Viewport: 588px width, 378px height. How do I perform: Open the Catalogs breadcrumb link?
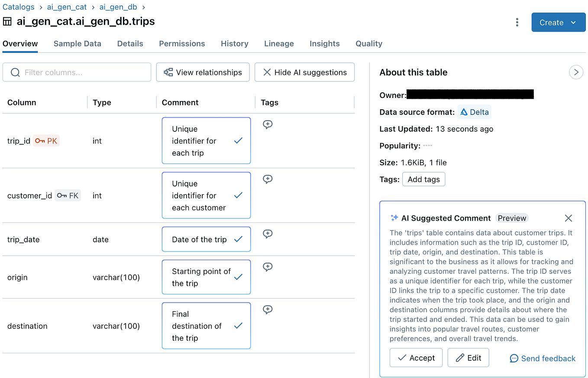(x=18, y=7)
